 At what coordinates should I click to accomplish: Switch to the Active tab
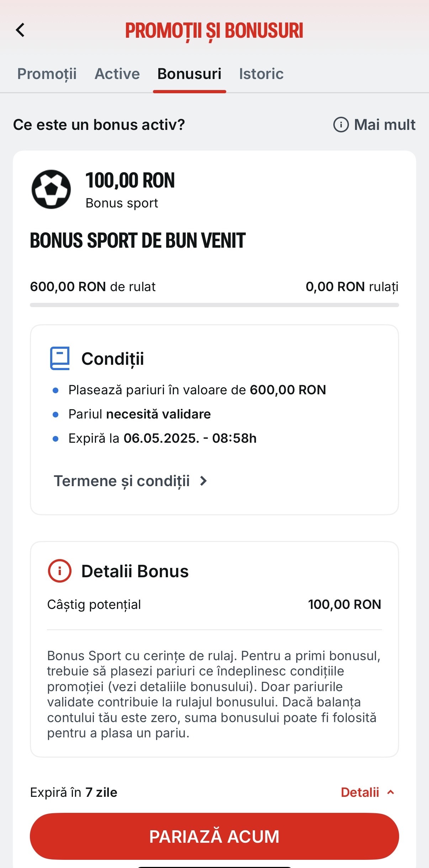(117, 74)
